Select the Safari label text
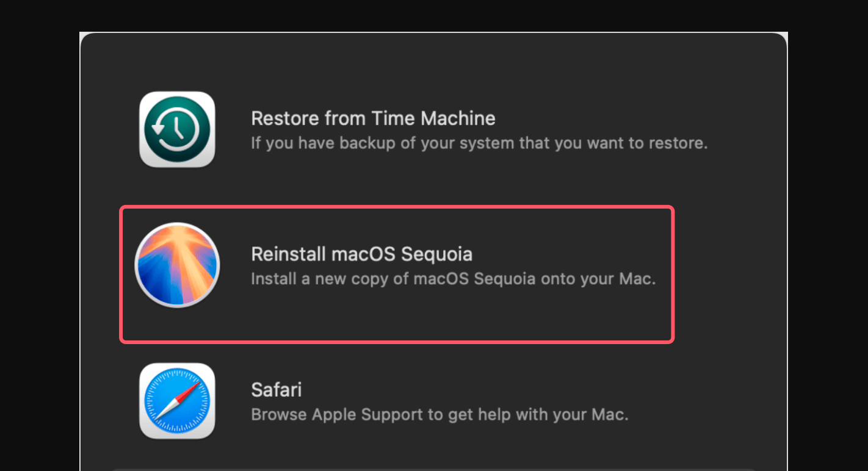Image resolution: width=868 pixels, height=471 pixels. pyautogui.click(x=276, y=389)
